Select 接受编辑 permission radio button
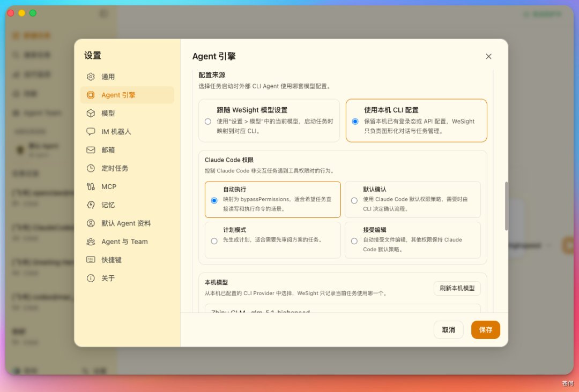 (354, 241)
